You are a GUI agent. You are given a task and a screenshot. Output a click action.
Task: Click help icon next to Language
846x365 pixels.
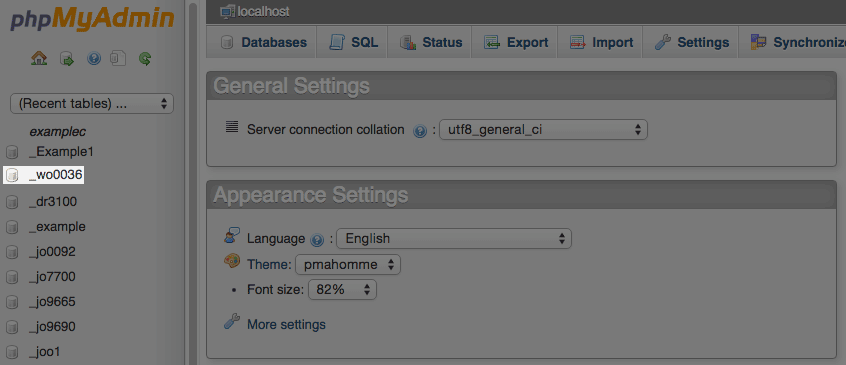[x=317, y=239]
